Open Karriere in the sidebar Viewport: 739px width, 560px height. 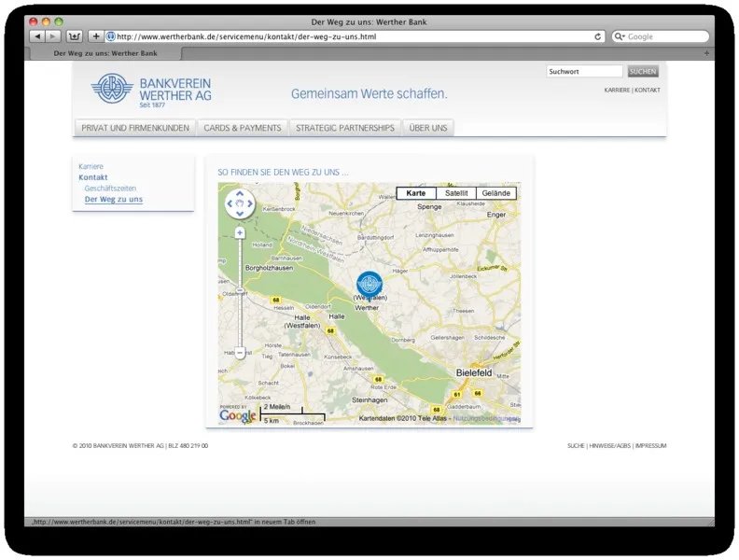point(91,166)
